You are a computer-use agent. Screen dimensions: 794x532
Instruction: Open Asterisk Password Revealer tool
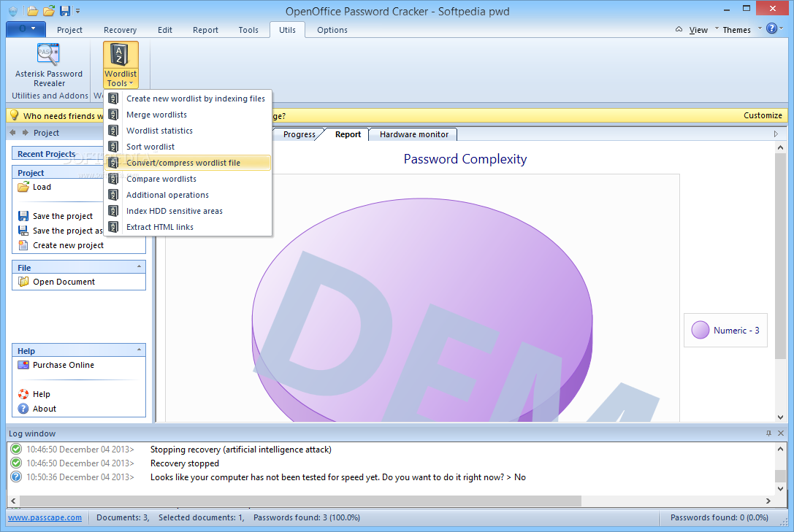coord(49,65)
